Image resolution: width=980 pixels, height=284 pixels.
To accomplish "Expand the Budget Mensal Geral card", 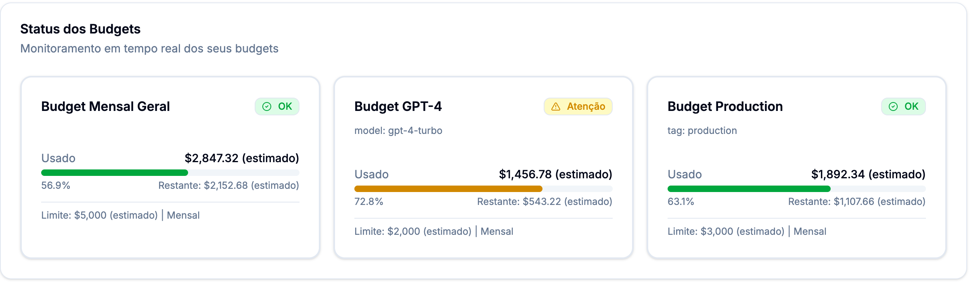I will pos(171,165).
